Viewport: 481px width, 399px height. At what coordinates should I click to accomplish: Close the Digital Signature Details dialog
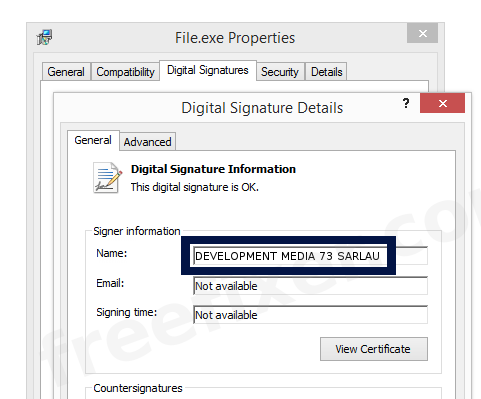pyautogui.click(x=442, y=103)
